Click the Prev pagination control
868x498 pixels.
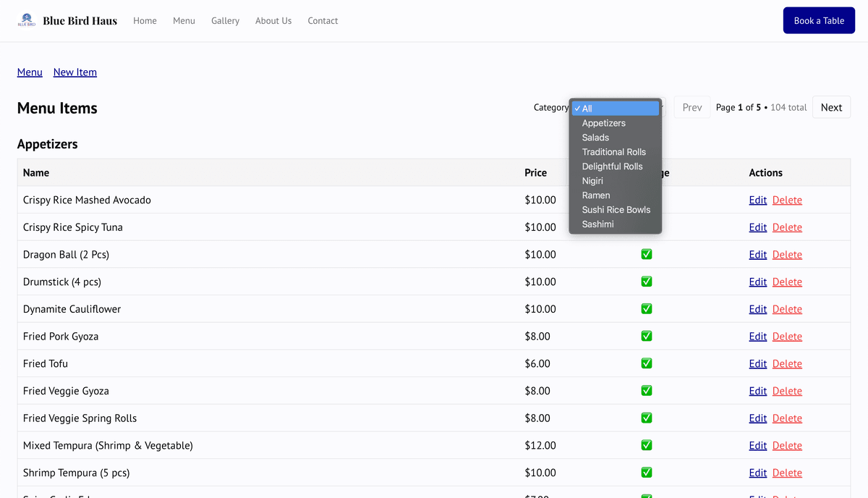(692, 106)
